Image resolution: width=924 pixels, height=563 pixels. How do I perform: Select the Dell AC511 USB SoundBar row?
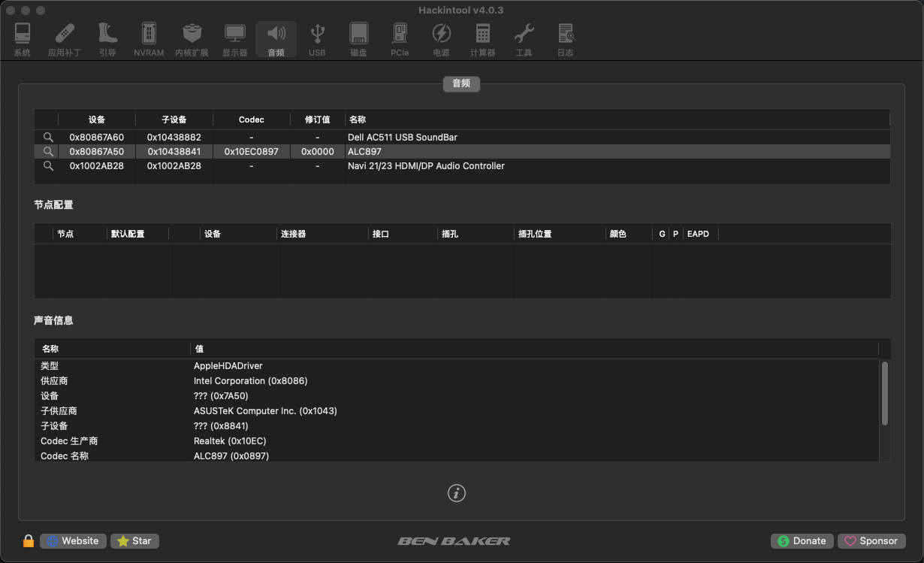point(462,138)
